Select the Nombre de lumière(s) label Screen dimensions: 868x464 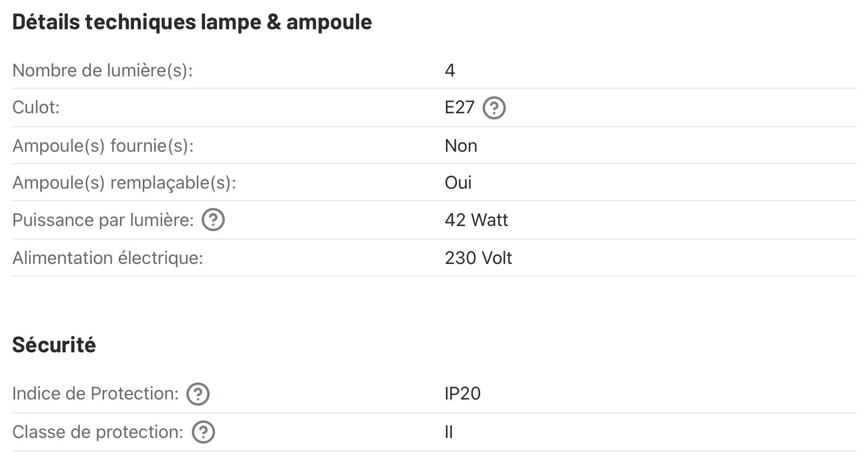103,70
